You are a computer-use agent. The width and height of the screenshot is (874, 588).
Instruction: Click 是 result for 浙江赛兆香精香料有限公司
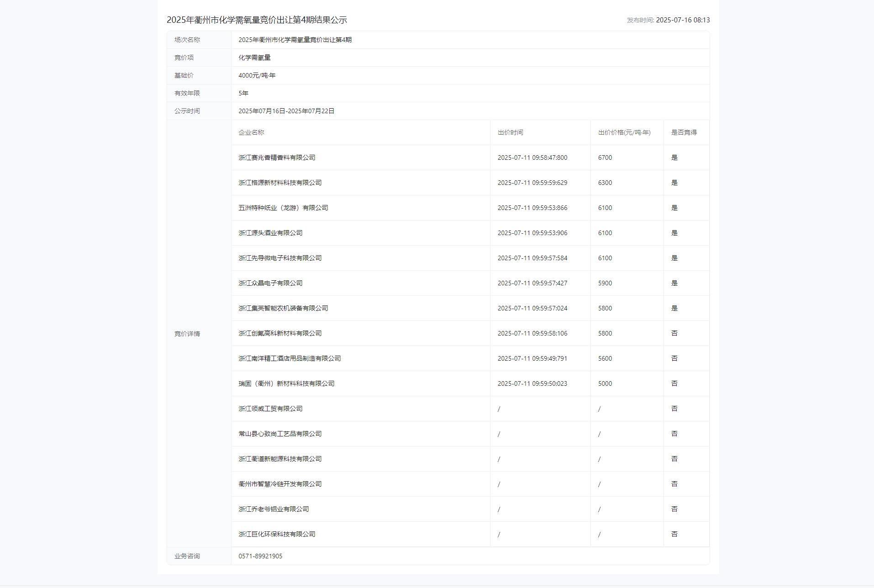tap(674, 157)
